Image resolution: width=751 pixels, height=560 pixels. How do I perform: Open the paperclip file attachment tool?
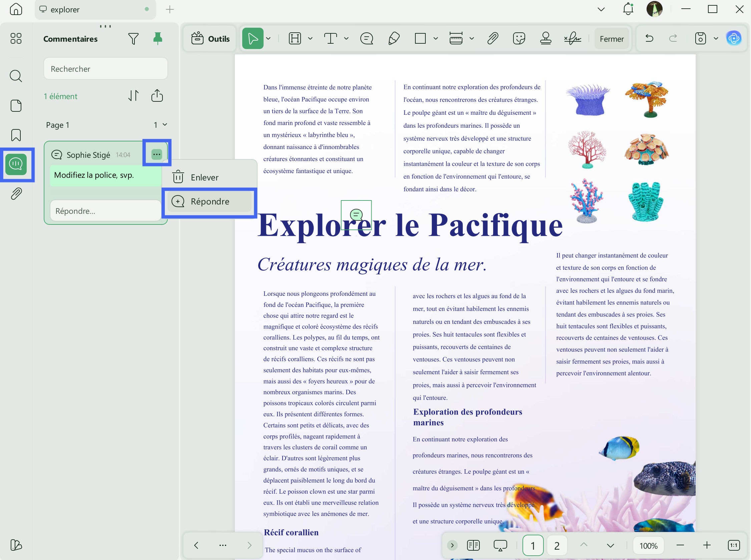pos(492,38)
